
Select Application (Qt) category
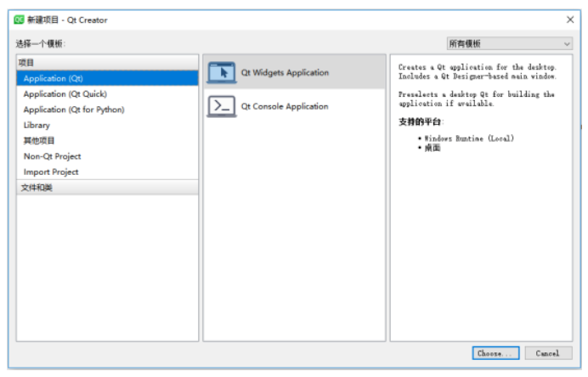point(107,78)
